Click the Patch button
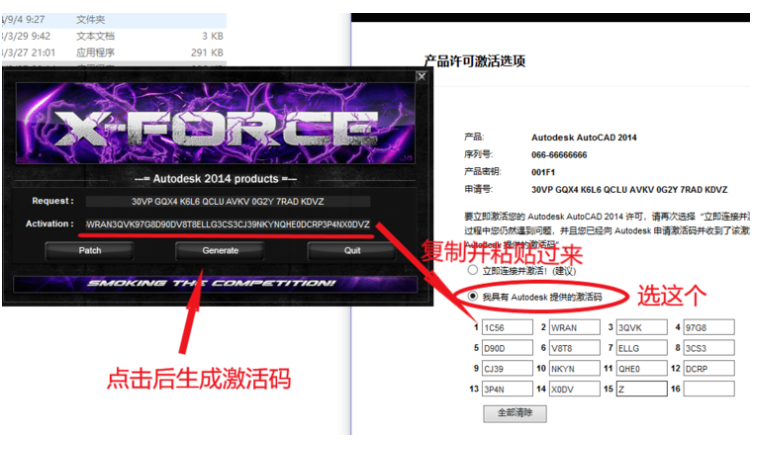The height and width of the screenshot is (465, 766). tap(91, 251)
